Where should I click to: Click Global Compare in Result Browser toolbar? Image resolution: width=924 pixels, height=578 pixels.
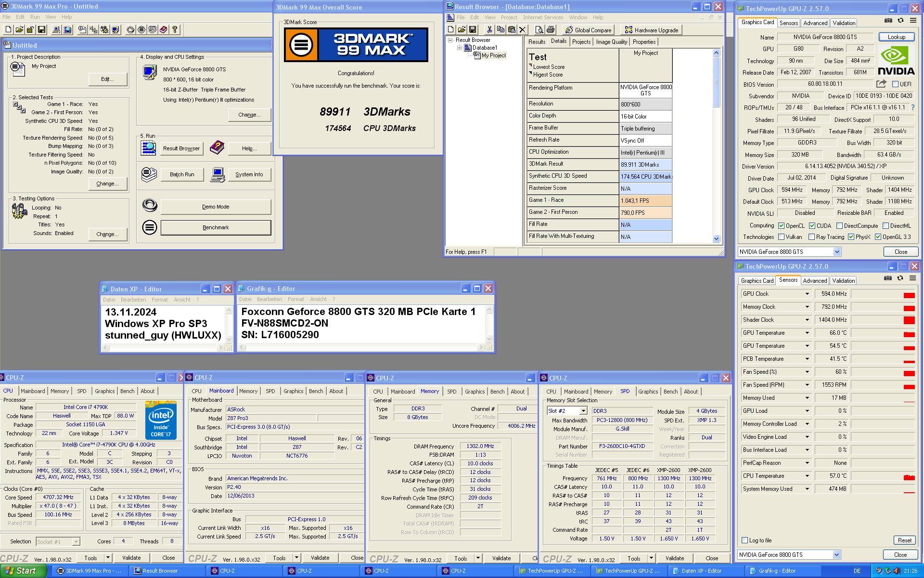click(588, 30)
